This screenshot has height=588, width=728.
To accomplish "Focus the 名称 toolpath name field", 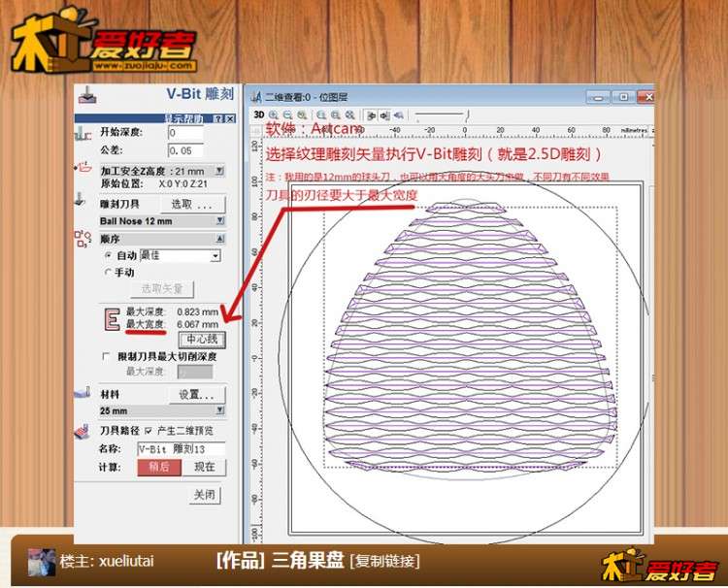I will (x=182, y=449).
